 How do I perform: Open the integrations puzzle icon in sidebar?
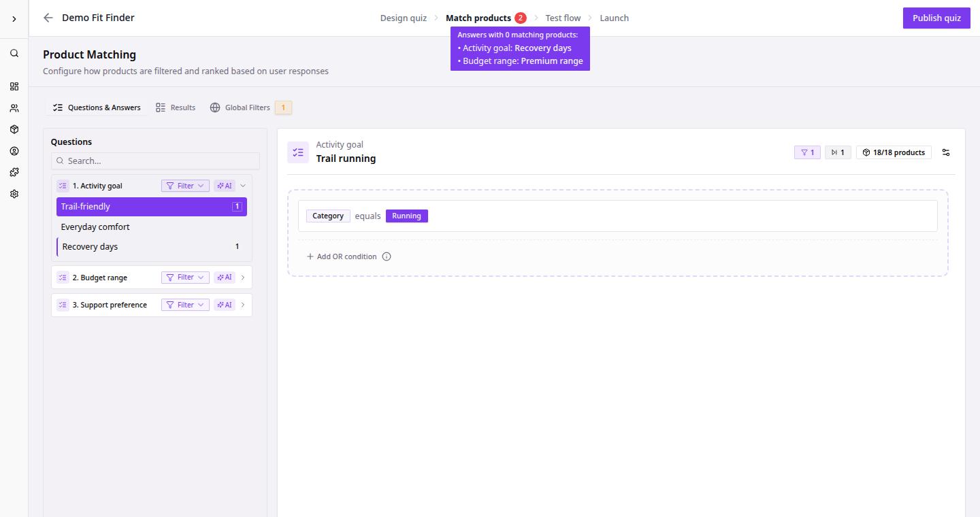[14, 172]
